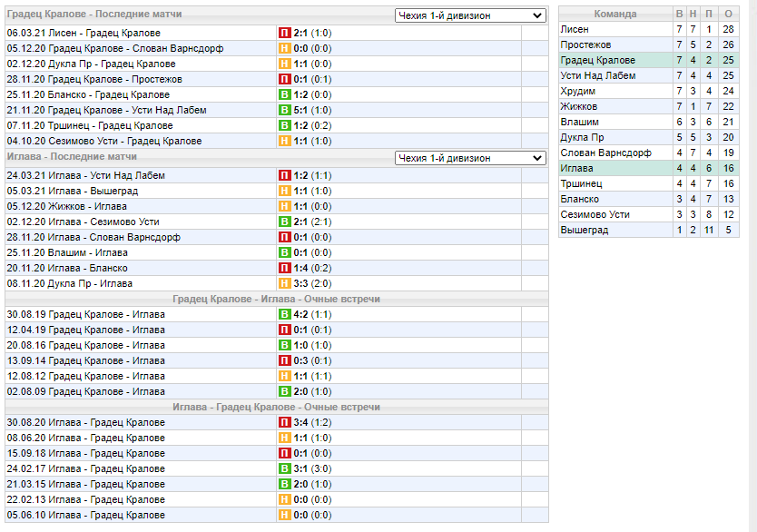Click green win icon for 30.08.19 head-to-head match
This screenshot has width=757, height=532.
284,314
